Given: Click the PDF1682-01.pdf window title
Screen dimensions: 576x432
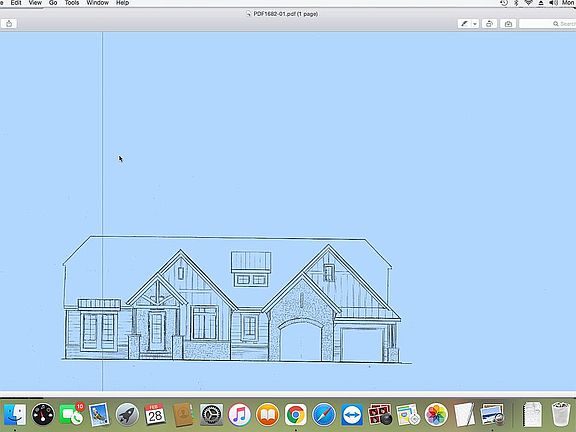Looking at the screenshot, I should [x=285, y=14].
